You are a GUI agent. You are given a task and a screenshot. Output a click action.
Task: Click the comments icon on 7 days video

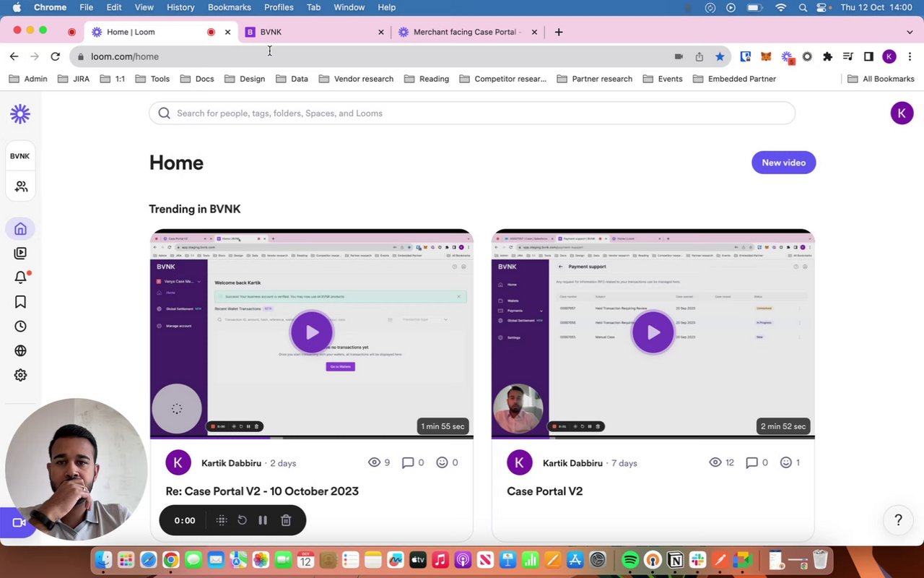pos(751,462)
